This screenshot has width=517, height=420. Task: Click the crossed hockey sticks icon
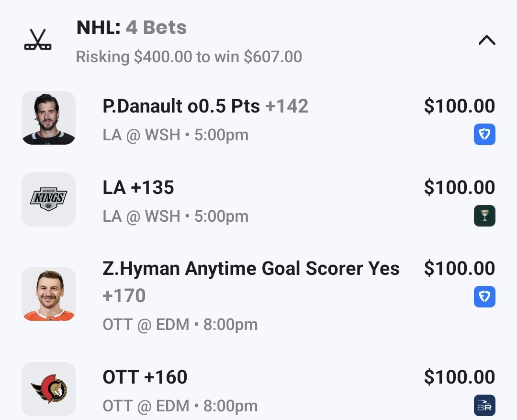click(38, 40)
